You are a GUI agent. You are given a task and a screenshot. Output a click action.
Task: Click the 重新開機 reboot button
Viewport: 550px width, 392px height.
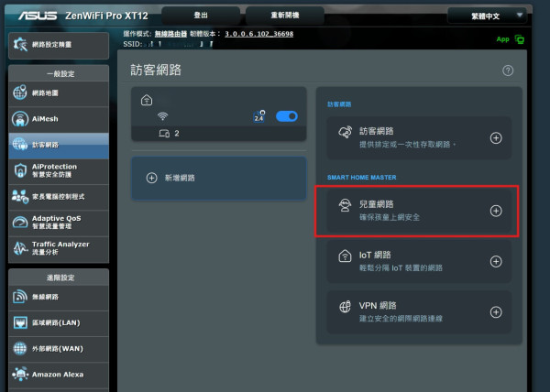coord(285,16)
